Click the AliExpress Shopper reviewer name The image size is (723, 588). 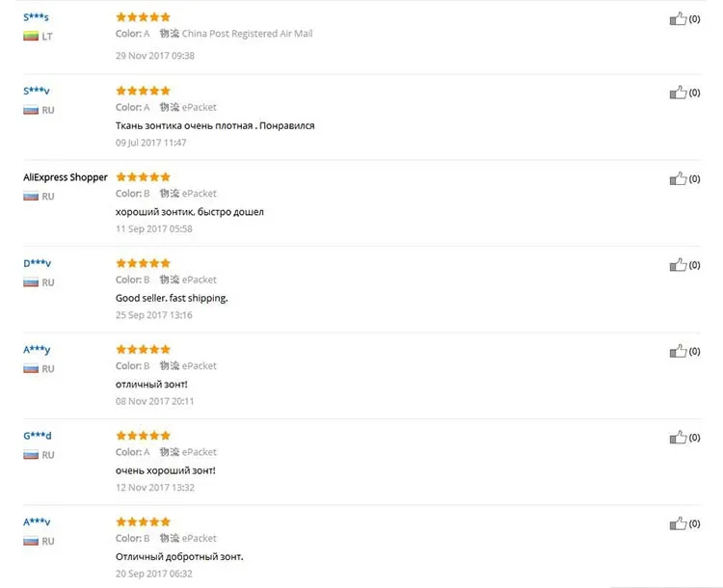pyautogui.click(x=65, y=177)
